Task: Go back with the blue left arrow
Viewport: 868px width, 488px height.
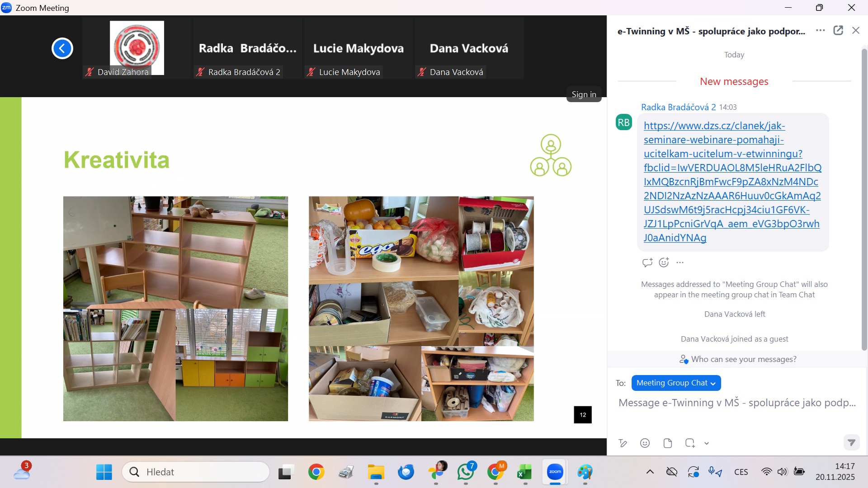Action: pos(62,48)
